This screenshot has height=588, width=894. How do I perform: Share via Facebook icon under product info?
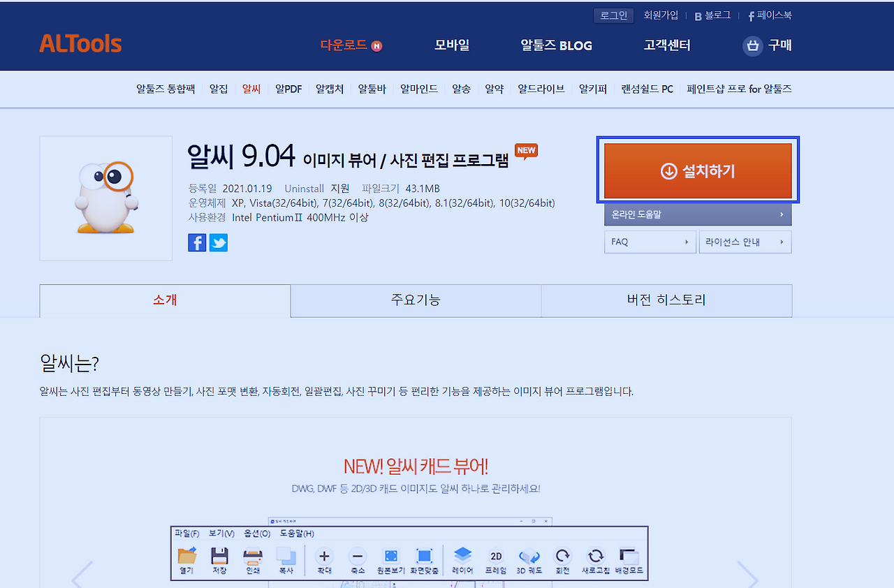click(x=197, y=242)
